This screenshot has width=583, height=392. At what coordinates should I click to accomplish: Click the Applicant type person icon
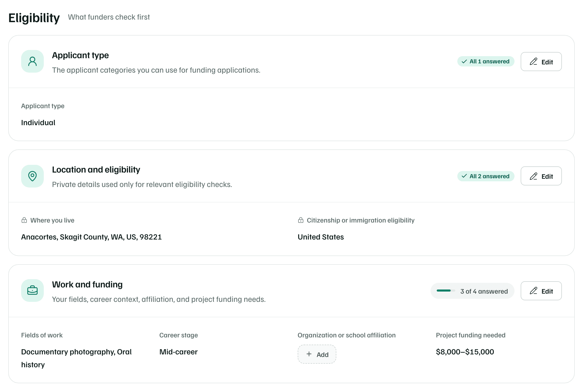click(32, 61)
